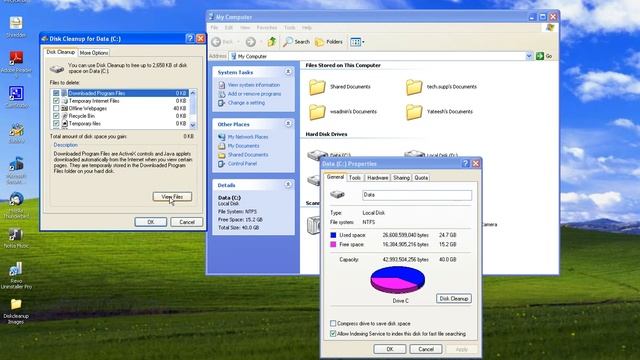Click Cancel in Data (C:) Properties
The height and width of the screenshot is (360, 640).
point(426,349)
